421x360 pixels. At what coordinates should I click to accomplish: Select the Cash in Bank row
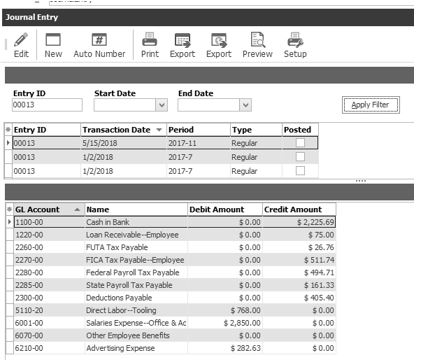(x=175, y=222)
